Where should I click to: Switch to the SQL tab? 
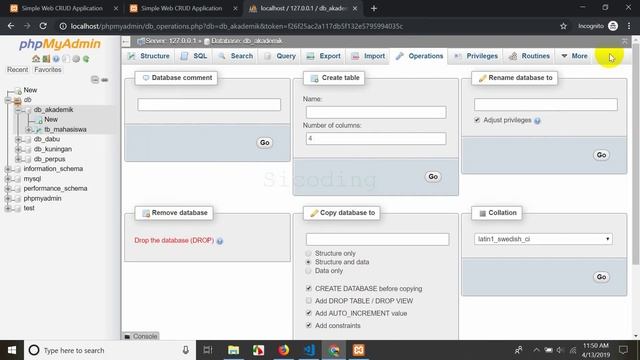pyautogui.click(x=194, y=56)
